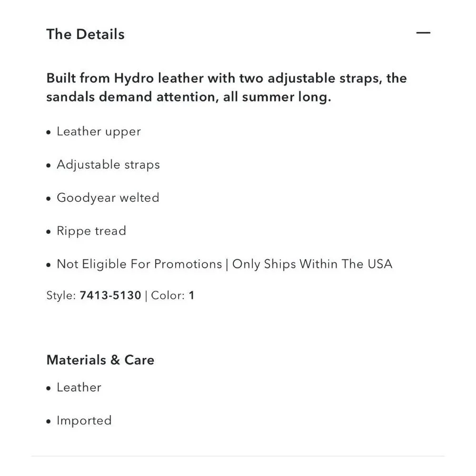This screenshot has height=476, width=476.
Task: Click the Style: label
Action: (61, 296)
